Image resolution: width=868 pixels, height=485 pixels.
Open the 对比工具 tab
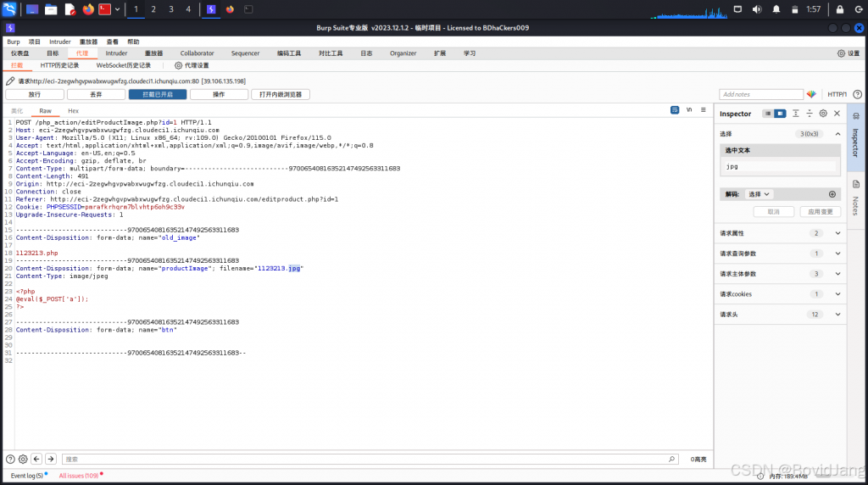331,53
